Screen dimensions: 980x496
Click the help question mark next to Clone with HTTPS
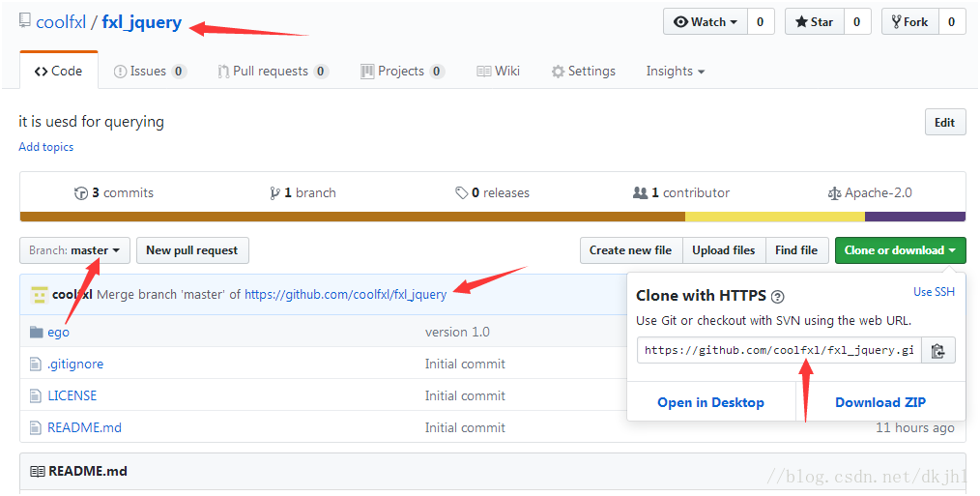tap(777, 297)
